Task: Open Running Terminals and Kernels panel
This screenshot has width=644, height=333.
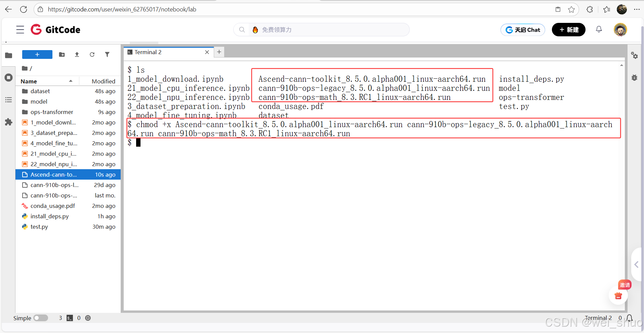Action: coord(9,78)
